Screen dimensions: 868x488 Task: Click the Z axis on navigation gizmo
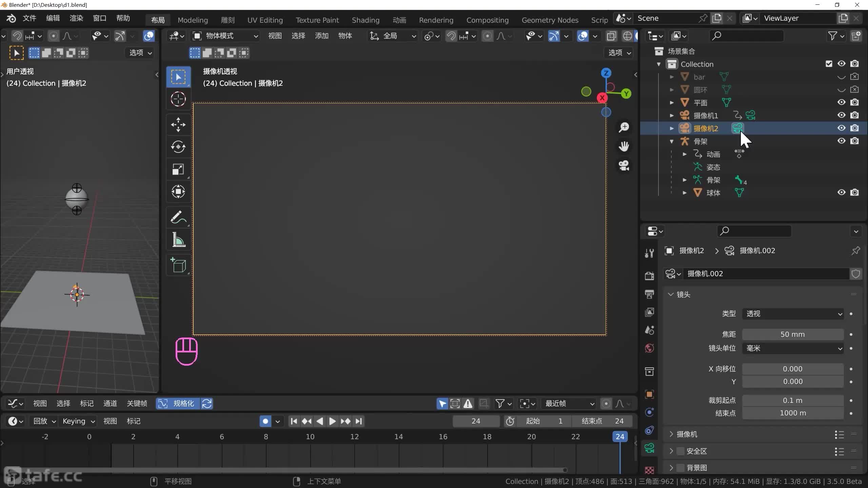606,73
